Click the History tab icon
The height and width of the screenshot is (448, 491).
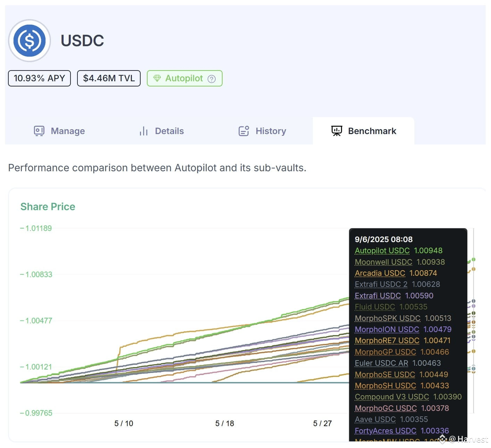[x=244, y=131]
